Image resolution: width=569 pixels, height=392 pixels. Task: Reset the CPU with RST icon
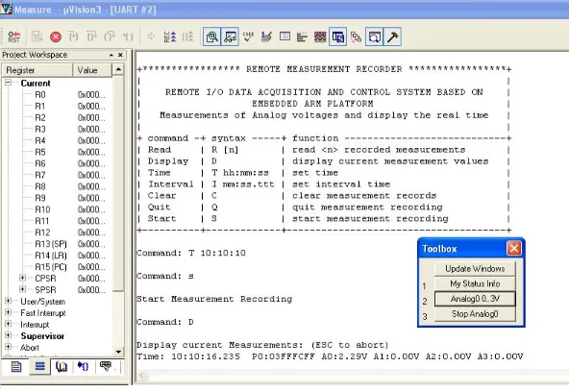(13, 37)
